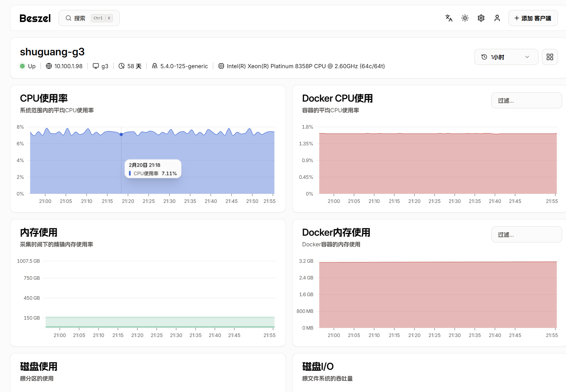566x392 pixels.
Task: Click the uptime clock icon by 58 天
Action: click(122, 66)
